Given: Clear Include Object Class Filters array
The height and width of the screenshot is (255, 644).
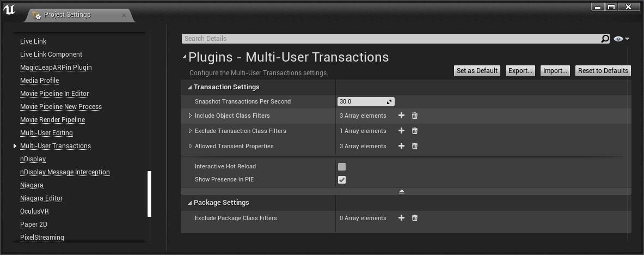Looking at the screenshot, I should 415,116.
